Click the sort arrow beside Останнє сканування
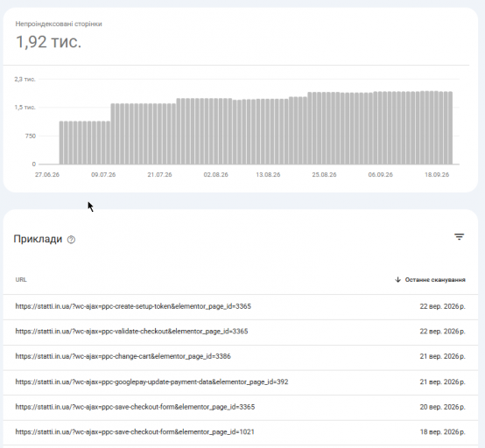The image size is (485, 448). [x=397, y=280]
